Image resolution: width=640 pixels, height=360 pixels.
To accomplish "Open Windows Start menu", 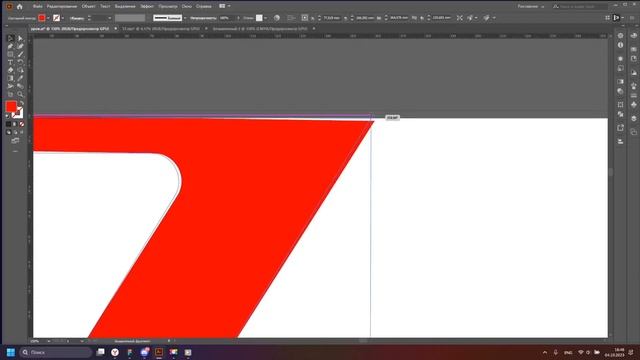I will click(x=11, y=352).
